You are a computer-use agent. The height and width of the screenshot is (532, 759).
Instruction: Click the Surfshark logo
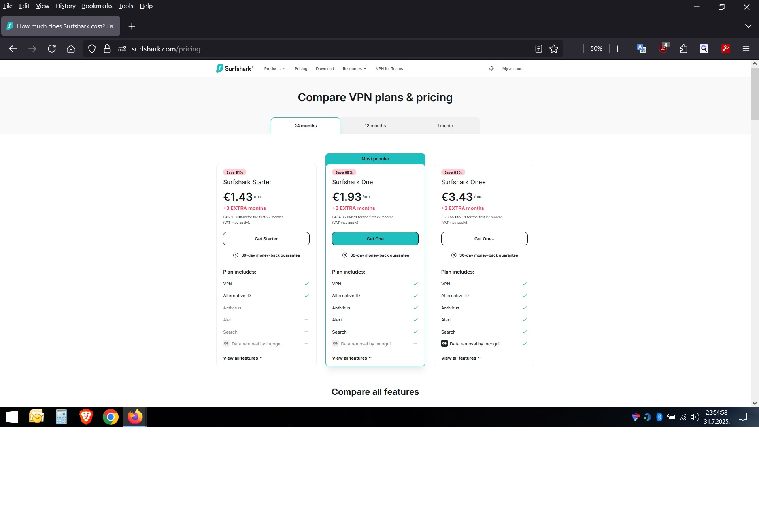(235, 68)
